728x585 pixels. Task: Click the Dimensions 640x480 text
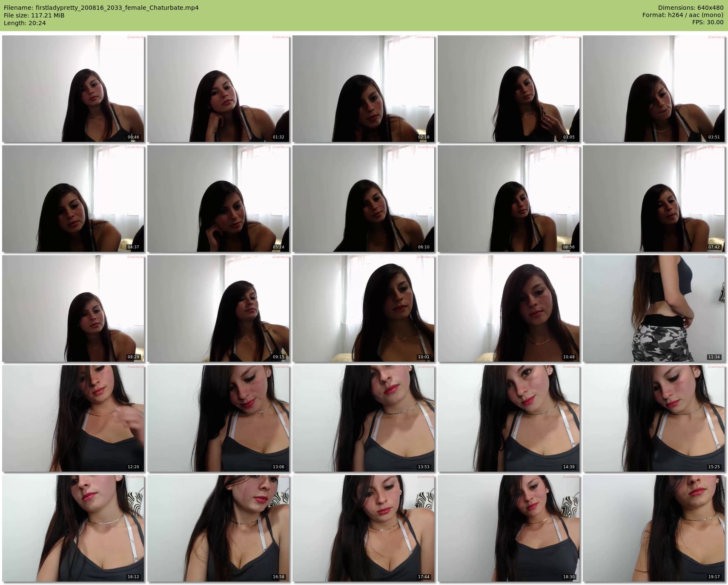click(x=691, y=8)
